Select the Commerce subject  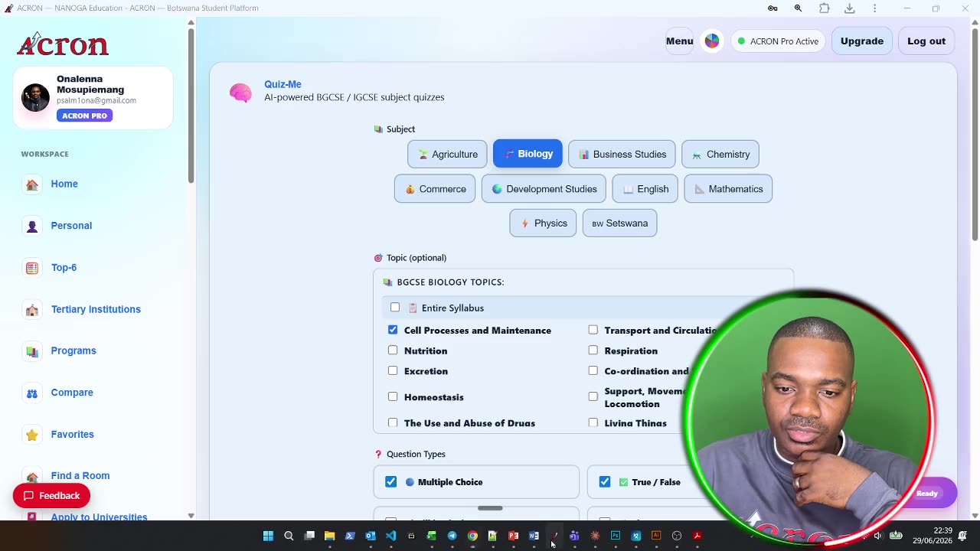coord(435,189)
